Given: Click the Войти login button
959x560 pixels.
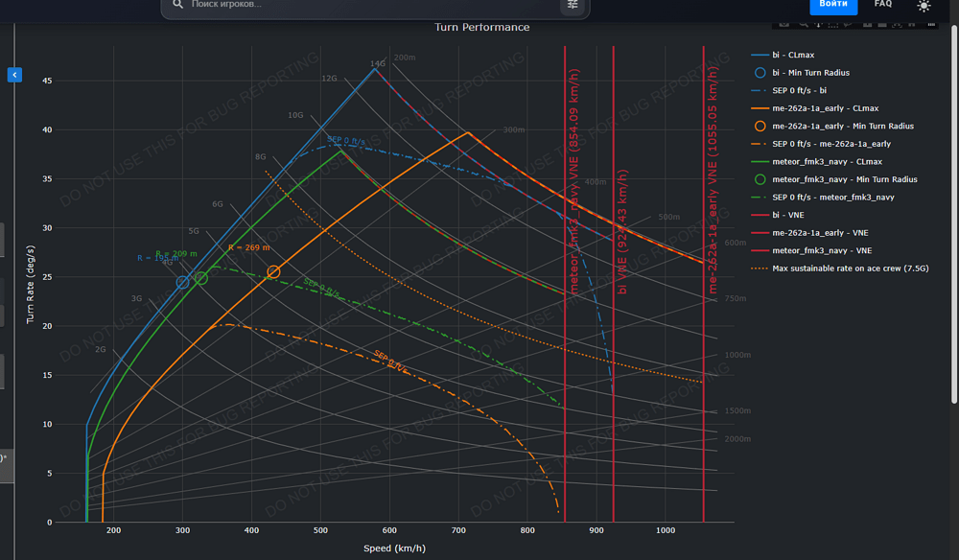Looking at the screenshot, I should tap(833, 5).
